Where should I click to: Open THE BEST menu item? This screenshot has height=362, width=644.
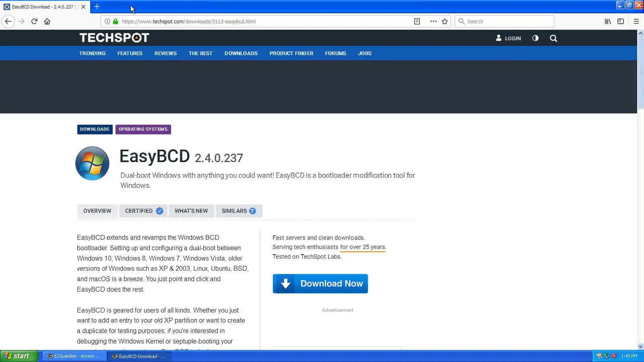[x=200, y=53]
